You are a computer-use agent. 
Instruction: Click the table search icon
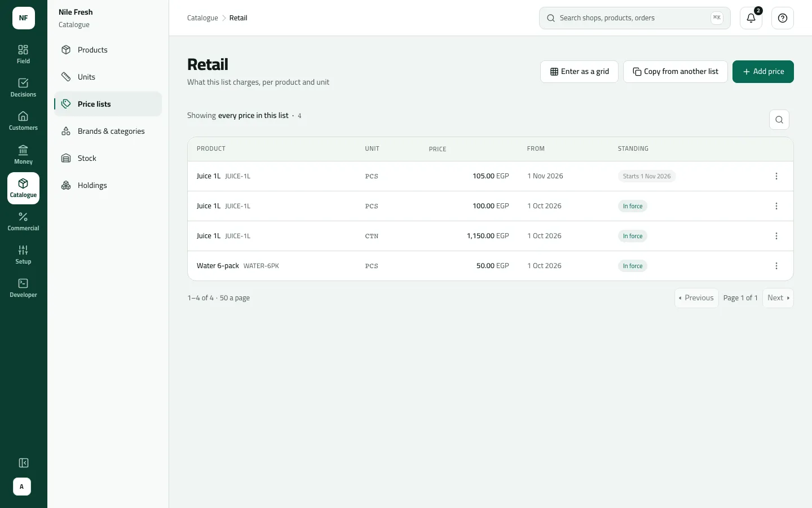point(779,120)
